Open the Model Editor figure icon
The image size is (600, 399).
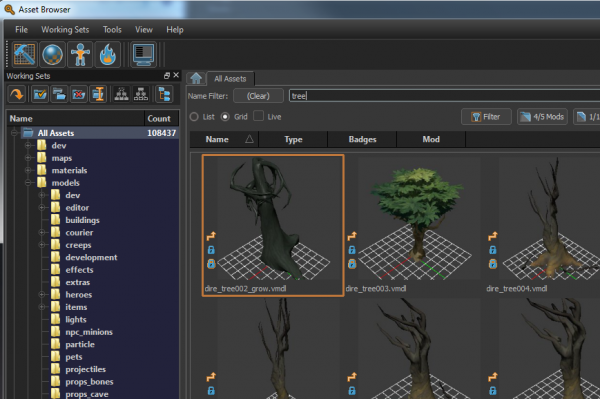80,54
